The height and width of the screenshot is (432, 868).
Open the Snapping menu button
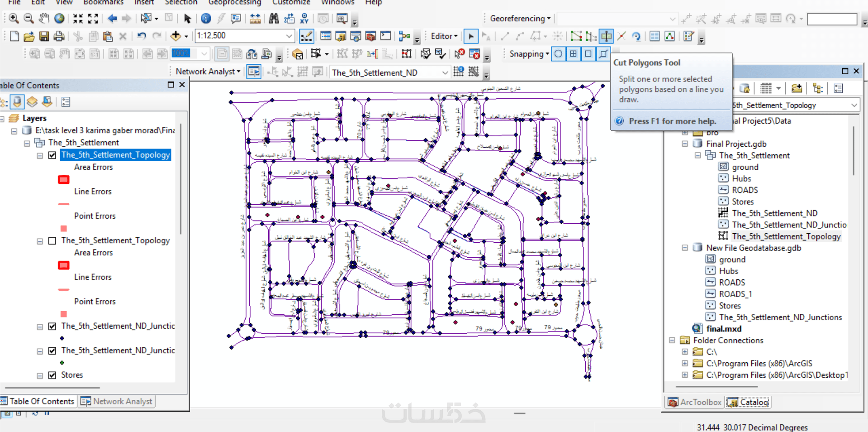[x=529, y=54]
